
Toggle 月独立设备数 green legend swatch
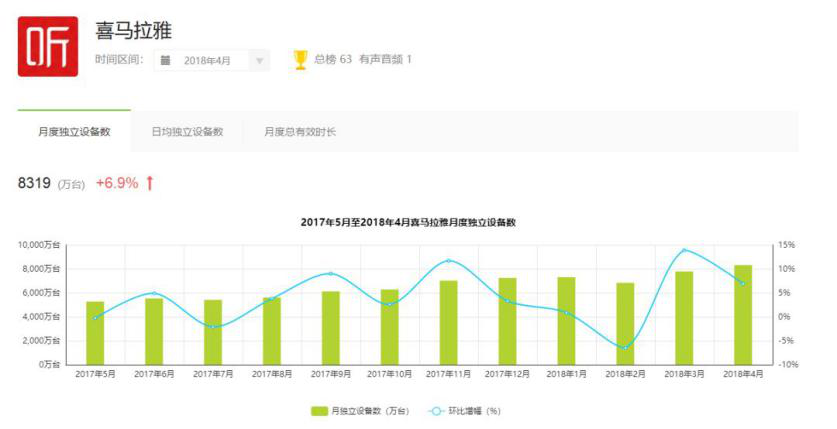click(x=319, y=411)
